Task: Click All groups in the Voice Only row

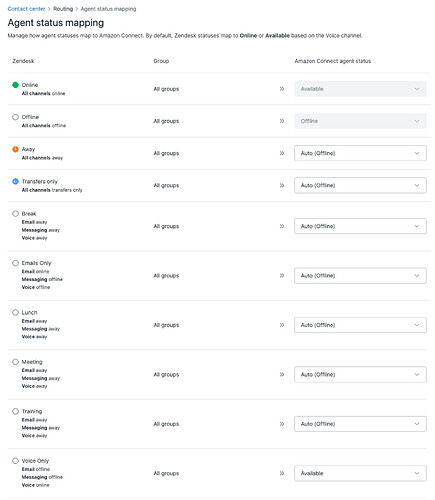Action: click(166, 473)
